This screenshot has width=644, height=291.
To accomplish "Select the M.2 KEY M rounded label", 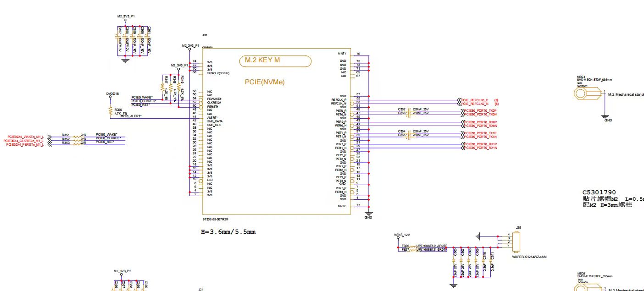I will pos(275,60).
